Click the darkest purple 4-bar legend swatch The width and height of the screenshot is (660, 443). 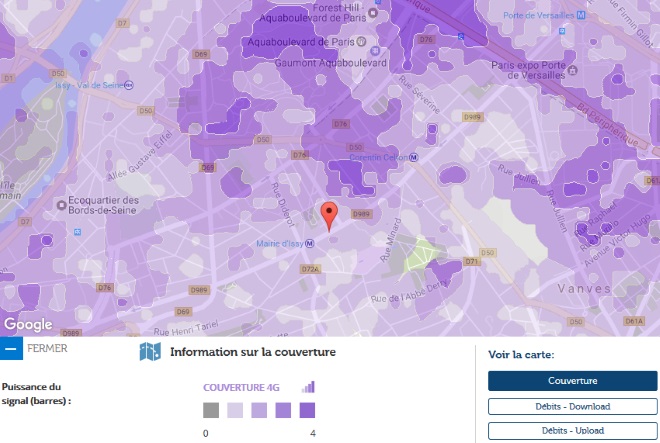(307, 410)
